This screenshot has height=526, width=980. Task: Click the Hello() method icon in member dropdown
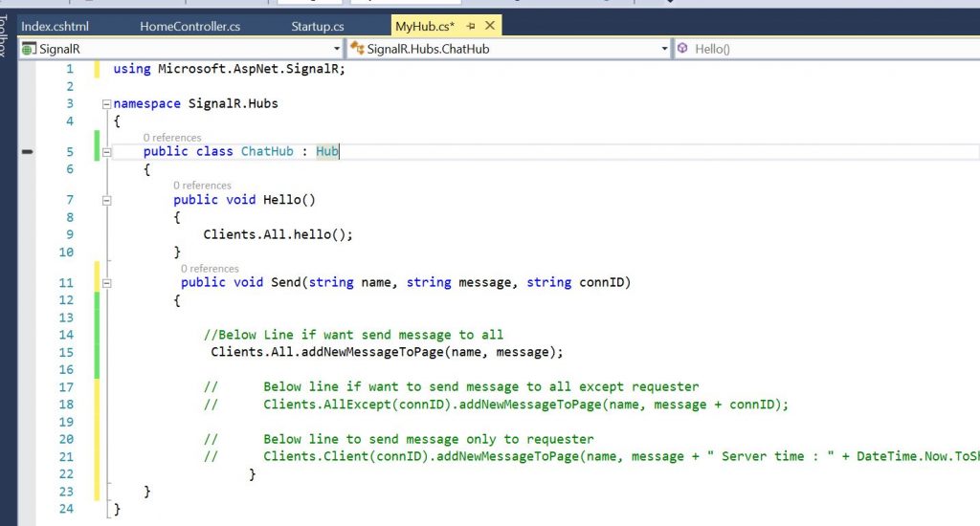(x=682, y=48)
